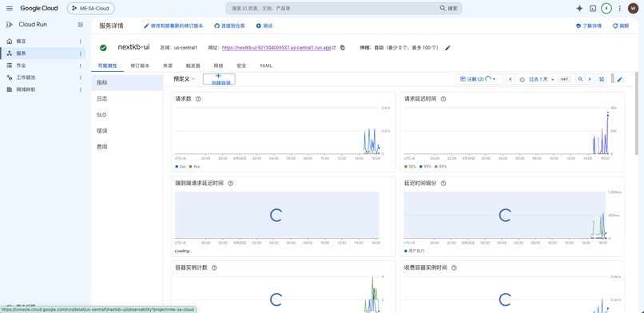The height and width of the screenshot is (313, 644).
Task: Switch to the 网络 tab
Action: tap(218, 65)
